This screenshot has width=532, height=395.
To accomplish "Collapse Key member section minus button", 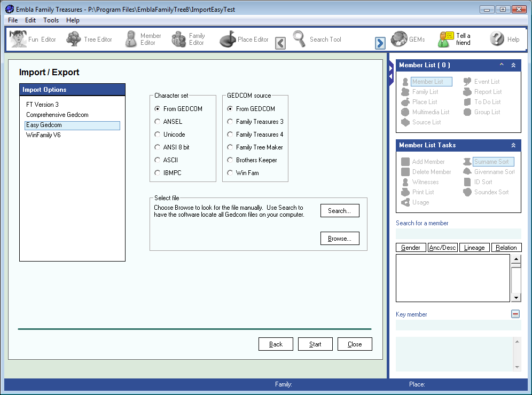I will point(515,314).
